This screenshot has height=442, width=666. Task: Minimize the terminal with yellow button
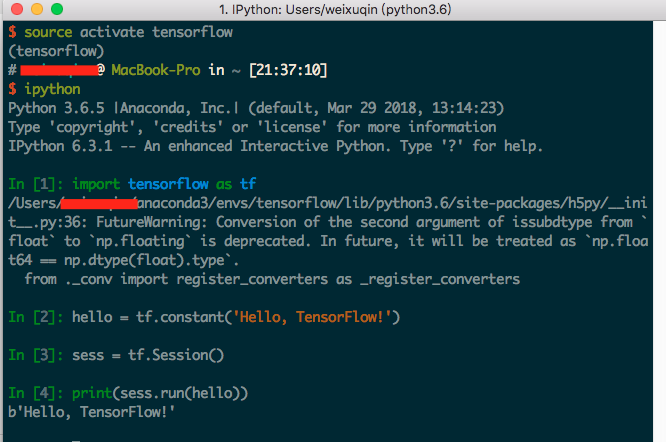tap(37, 9)
